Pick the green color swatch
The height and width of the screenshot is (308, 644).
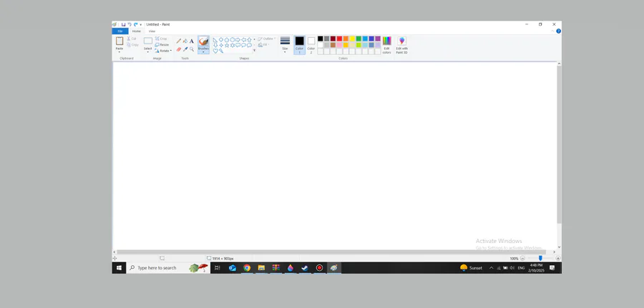[x=358, y=39]
